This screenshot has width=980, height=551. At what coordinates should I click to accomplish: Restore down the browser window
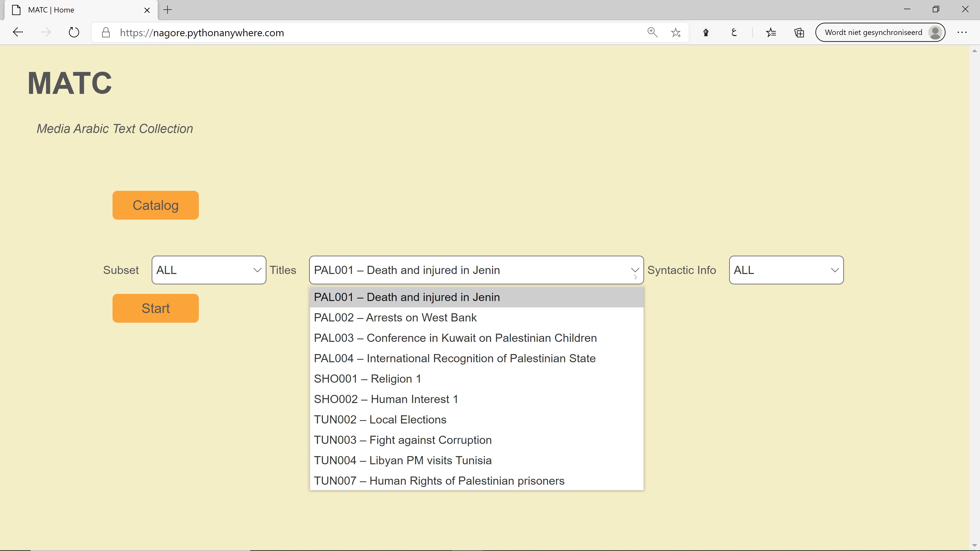(x=936, y=9)
